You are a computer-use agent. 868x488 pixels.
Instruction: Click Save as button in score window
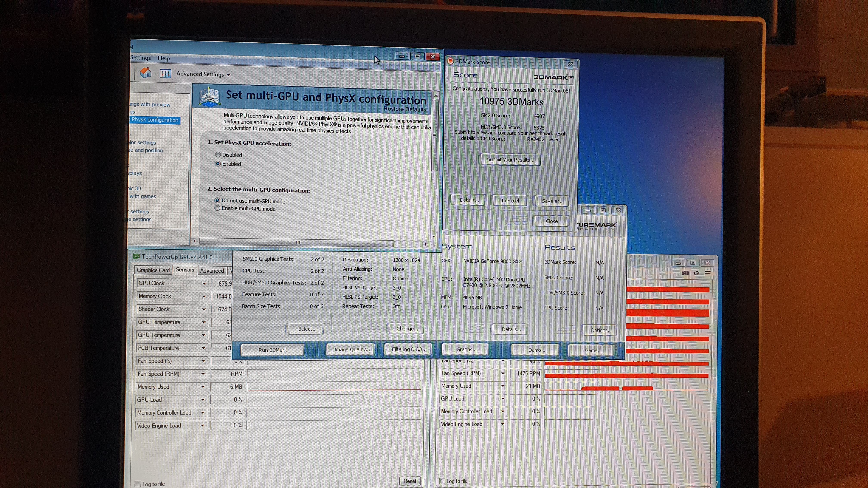click(552, 201)
